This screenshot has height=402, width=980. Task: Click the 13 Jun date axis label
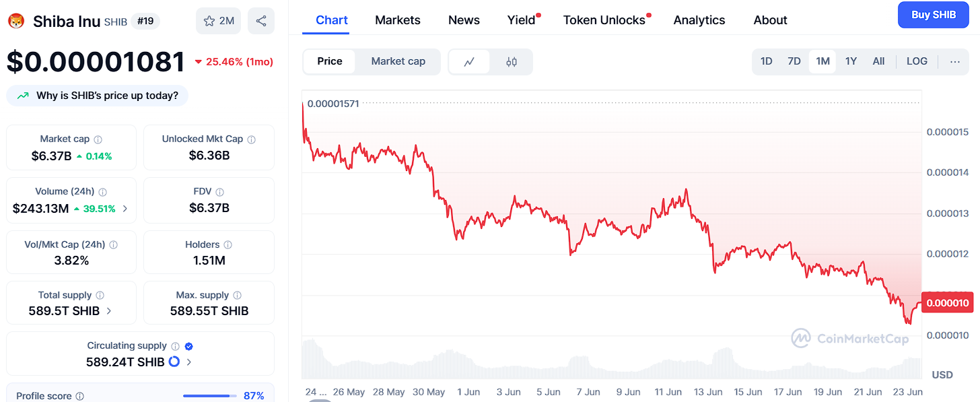pyautogui.click(x=708, y=392)
